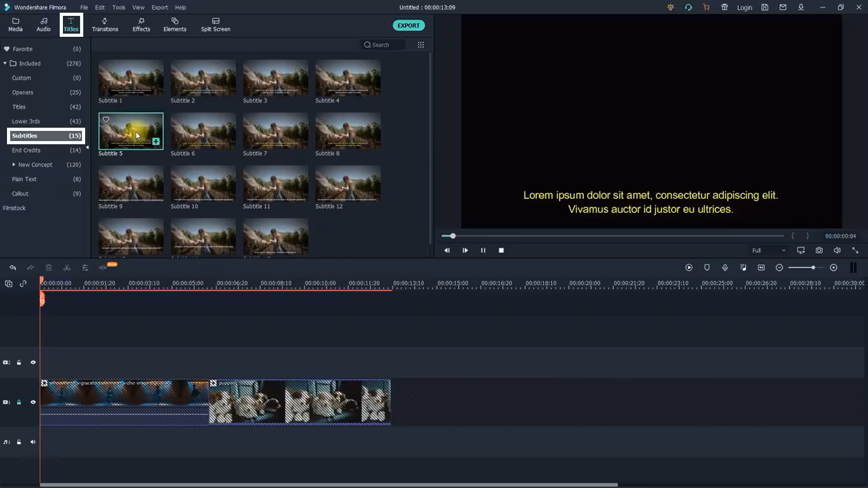
Task: Open the audio mixer icon
Action: (x=743, y=268)
